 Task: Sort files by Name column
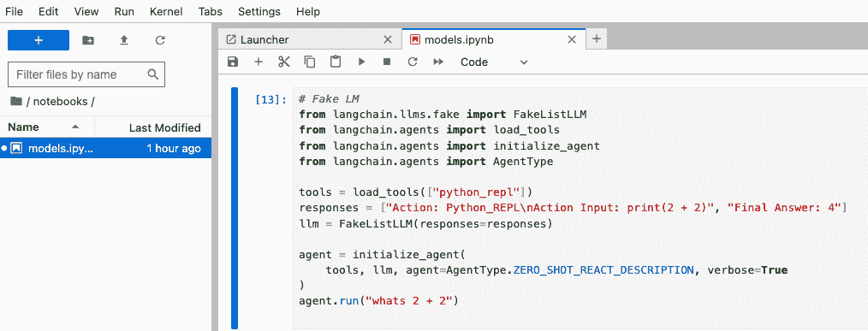[x=47, y=127]
